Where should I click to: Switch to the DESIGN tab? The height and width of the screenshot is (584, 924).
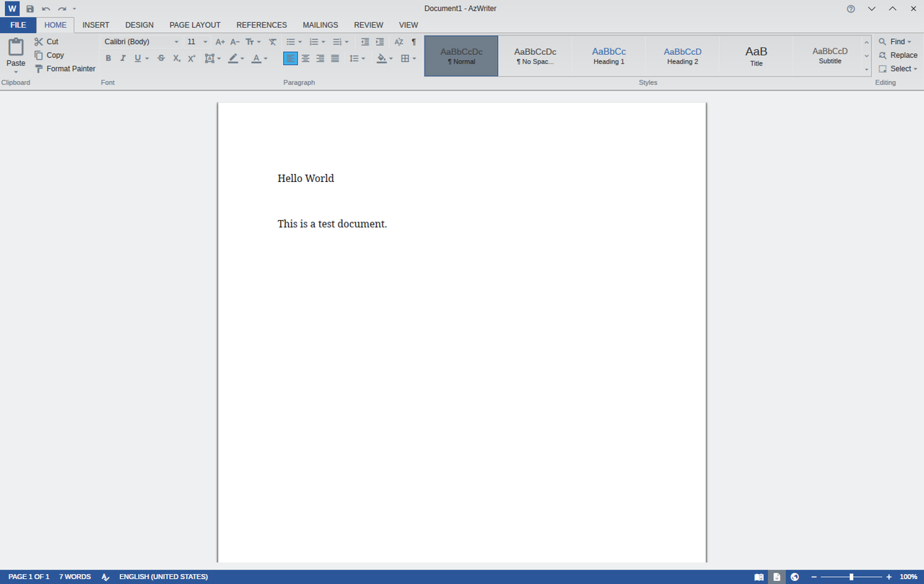pyautogui.click(x=139, y=25)
